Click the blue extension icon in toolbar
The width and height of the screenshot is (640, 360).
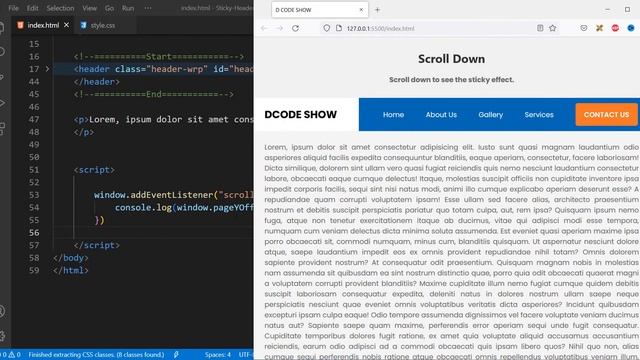click(x=631, y=28)
